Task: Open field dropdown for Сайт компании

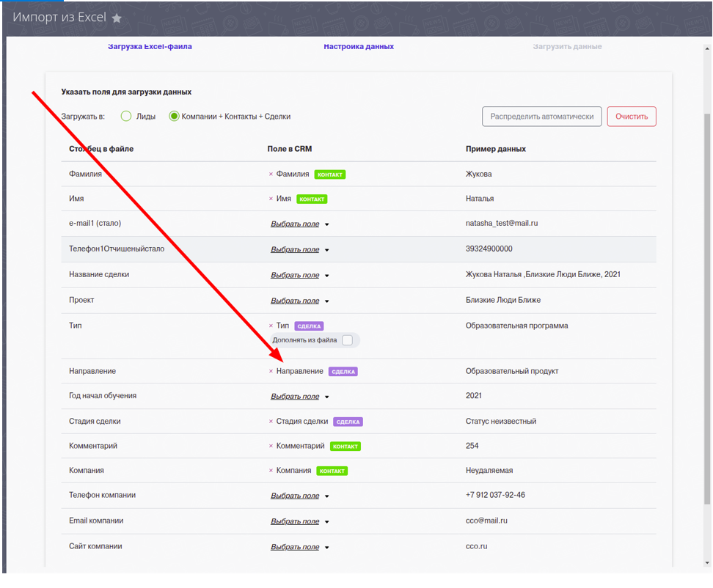Action: pyautogui.click(x=300, y=547)
